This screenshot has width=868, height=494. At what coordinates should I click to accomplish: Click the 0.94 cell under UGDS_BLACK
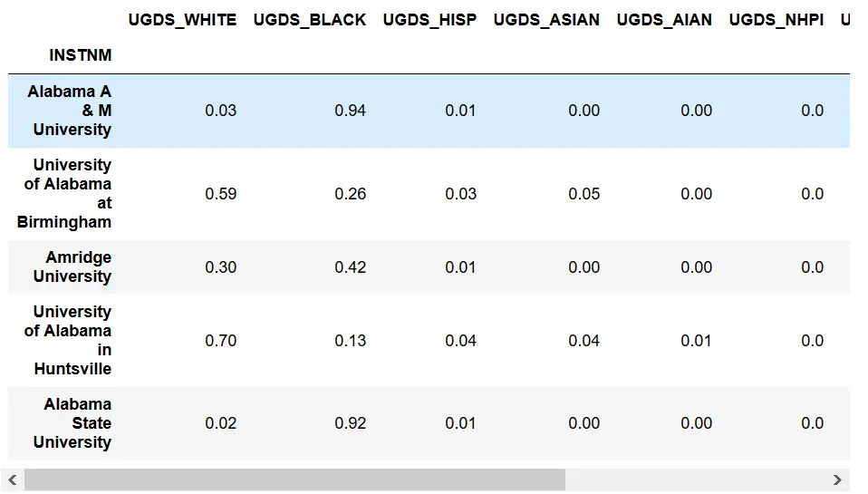point(350,111)
